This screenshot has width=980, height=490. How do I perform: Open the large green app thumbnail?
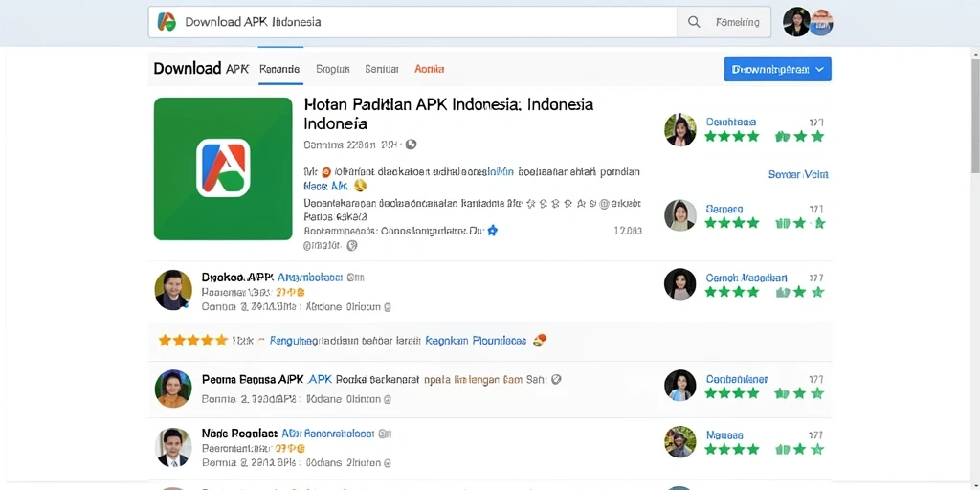223,168
